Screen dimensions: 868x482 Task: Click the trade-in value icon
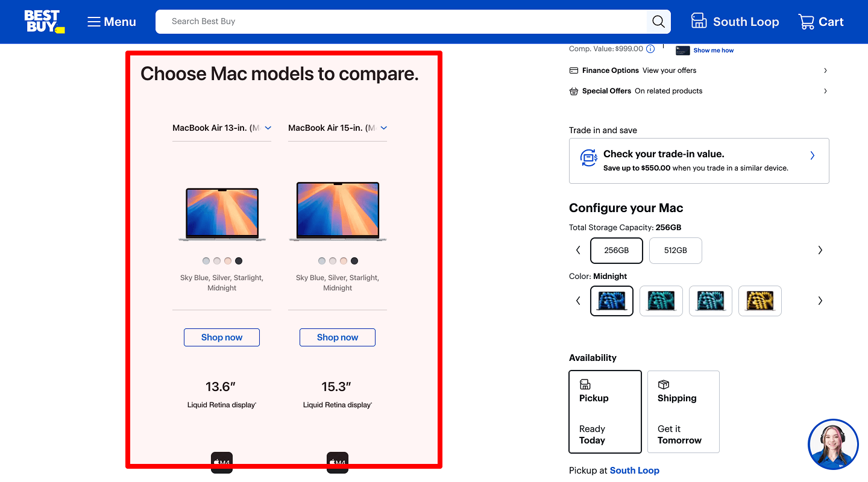pyautogui.click(x=588, y=158)
